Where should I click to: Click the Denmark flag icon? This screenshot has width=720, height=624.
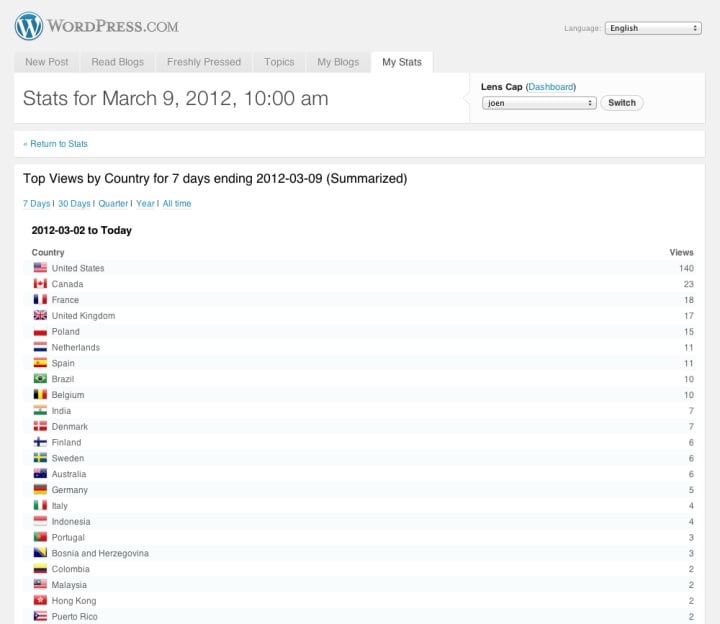click(x=40, y=426)
